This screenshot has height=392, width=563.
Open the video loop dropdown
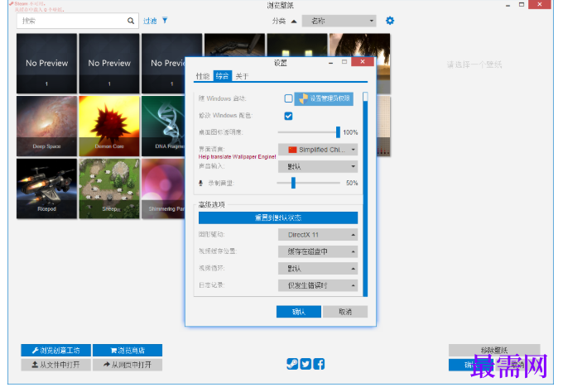pos(318,269)
